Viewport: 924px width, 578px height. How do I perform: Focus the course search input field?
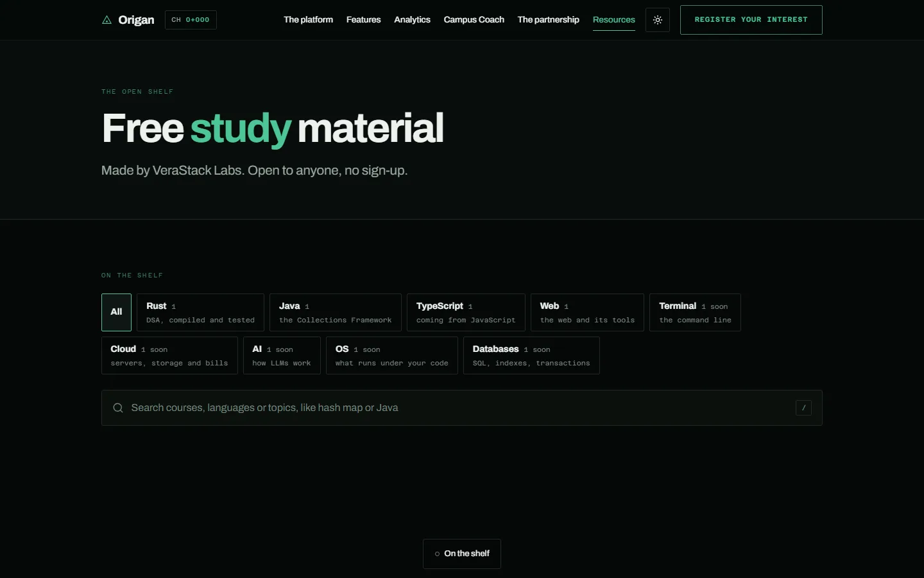pyautogui.click(x=462, y=408)
